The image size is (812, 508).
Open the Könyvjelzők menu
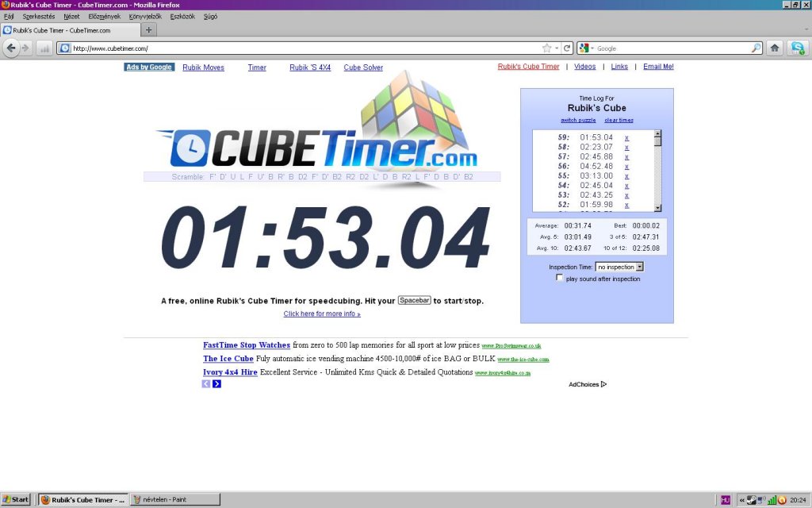[146, 17]
